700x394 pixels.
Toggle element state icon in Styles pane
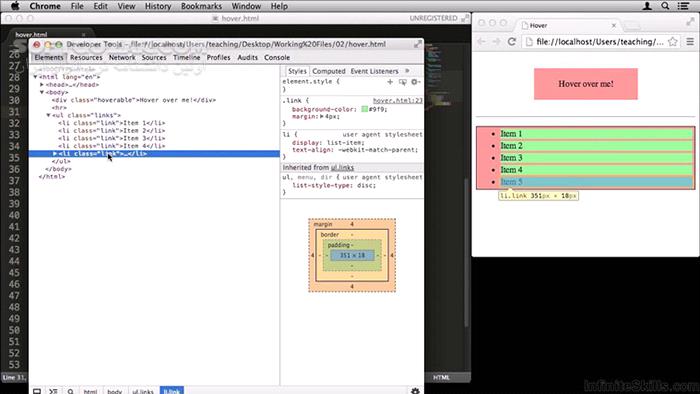[x=402, y=82]
